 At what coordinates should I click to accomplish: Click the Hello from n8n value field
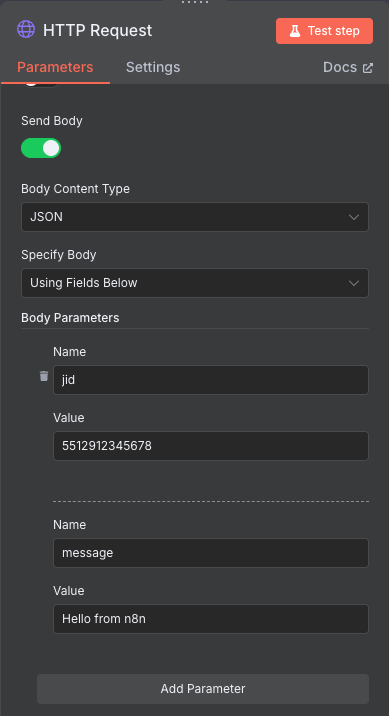[x=211, y=619]
